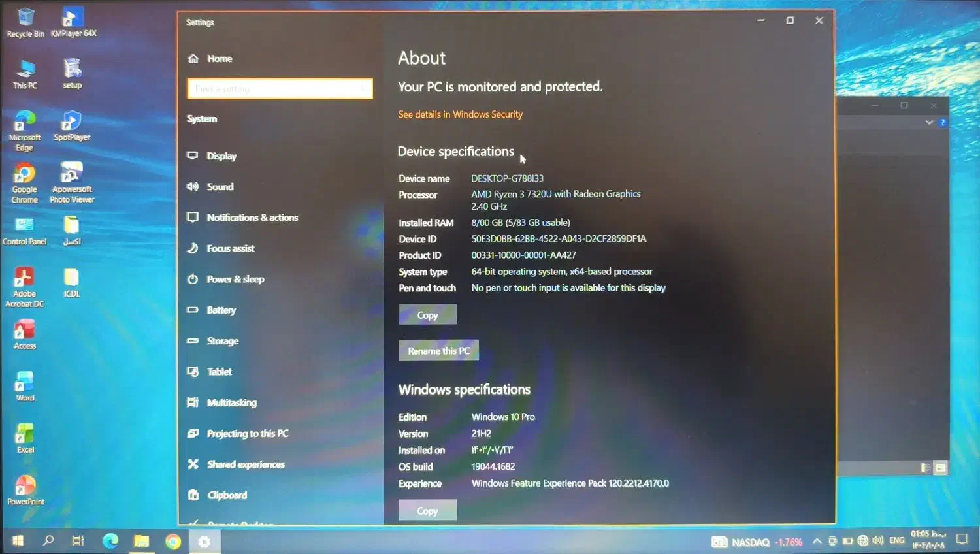Screen dimensions: 980x554
Task: Switch to large icons view in background window
Action: [x=941, y=468]
